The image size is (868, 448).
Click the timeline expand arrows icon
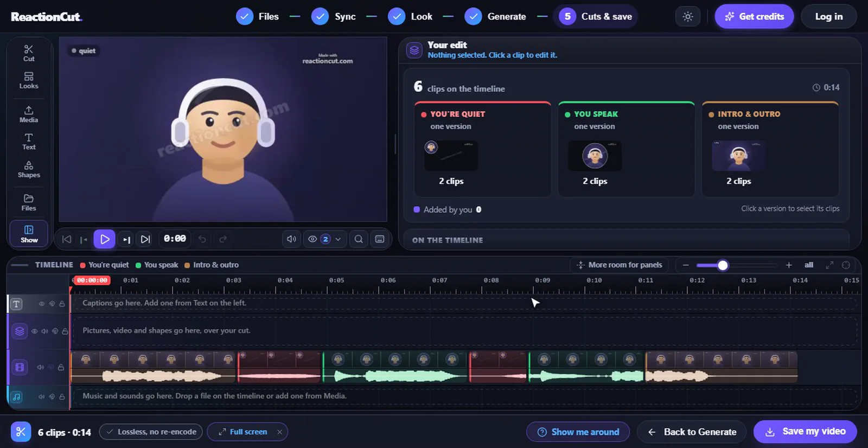pos(829,265)
